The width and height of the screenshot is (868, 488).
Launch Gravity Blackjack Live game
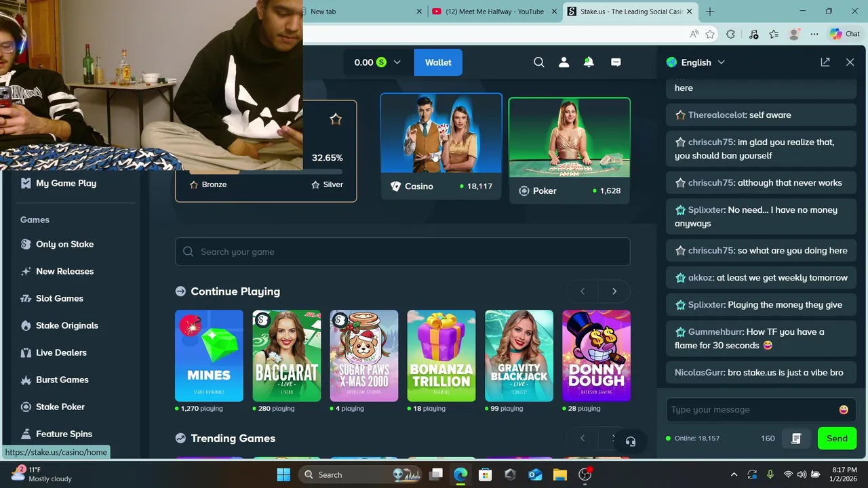[519, 356]
